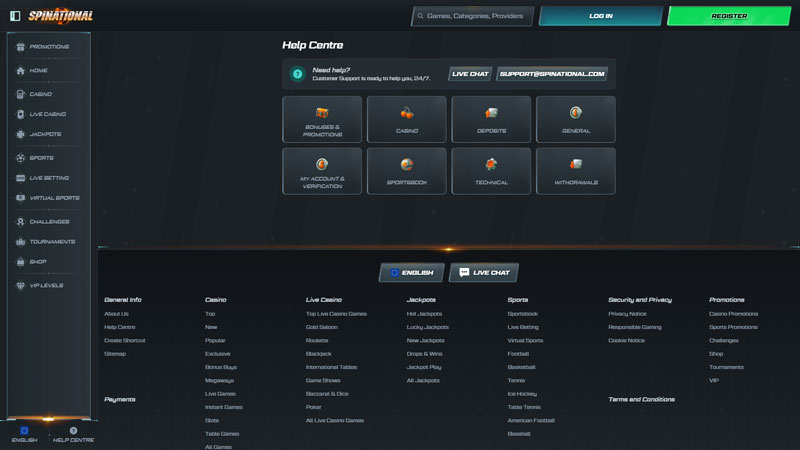This screenshot has width=800, height=450.
Task: Open Live Betting sidebar icon
Action: tap(20, 178)
